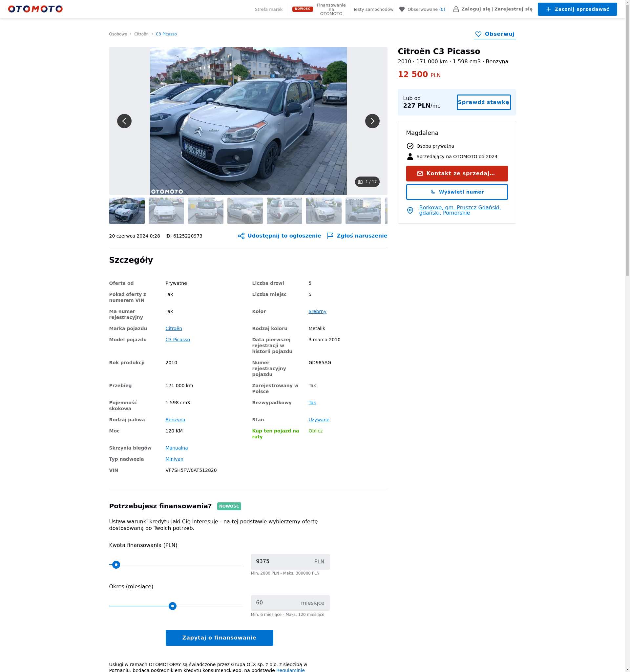630x672 pixels.
Task: Click the heart icon next to Obserwuj
Action: [478, 34]
